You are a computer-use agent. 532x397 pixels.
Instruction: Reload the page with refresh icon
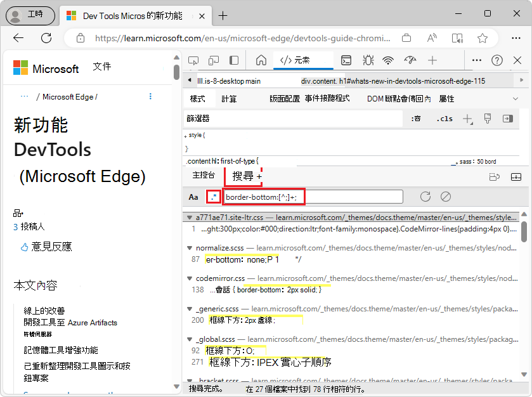pyautogui.click(x=46, y=38)
